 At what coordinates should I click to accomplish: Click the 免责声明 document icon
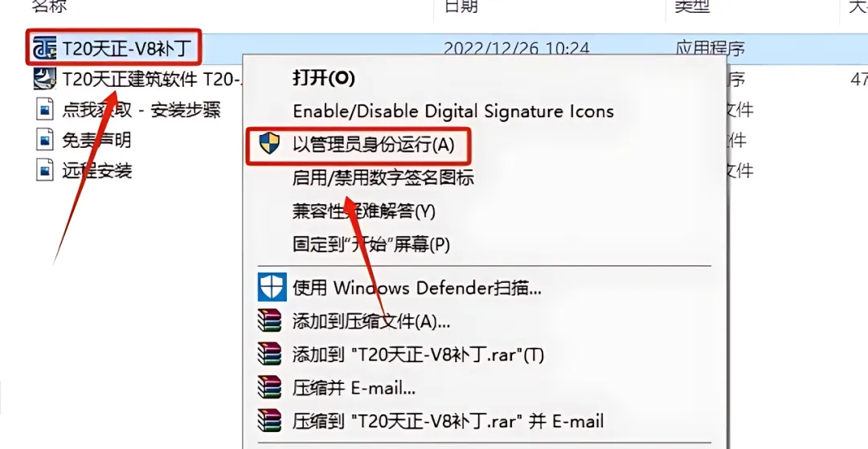(x=45, y=139)
